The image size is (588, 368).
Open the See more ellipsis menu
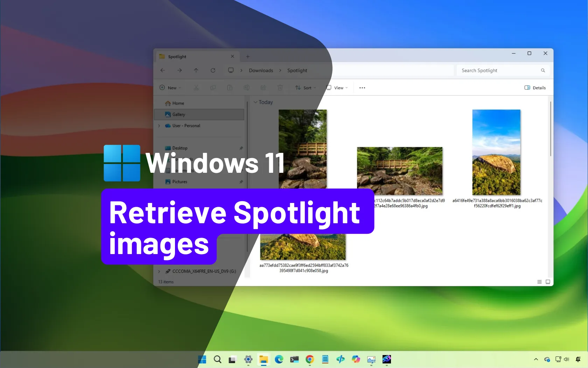pyautogui.click(x=362, y=88)
